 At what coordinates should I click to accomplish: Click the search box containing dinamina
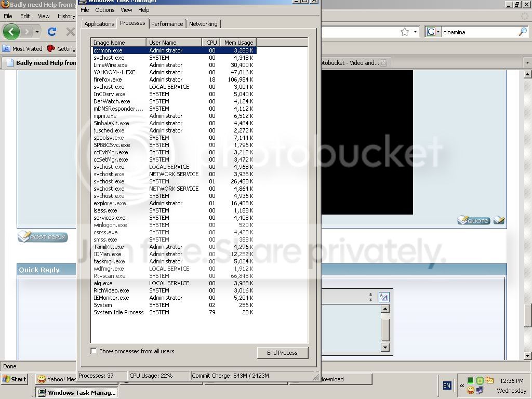480,32
